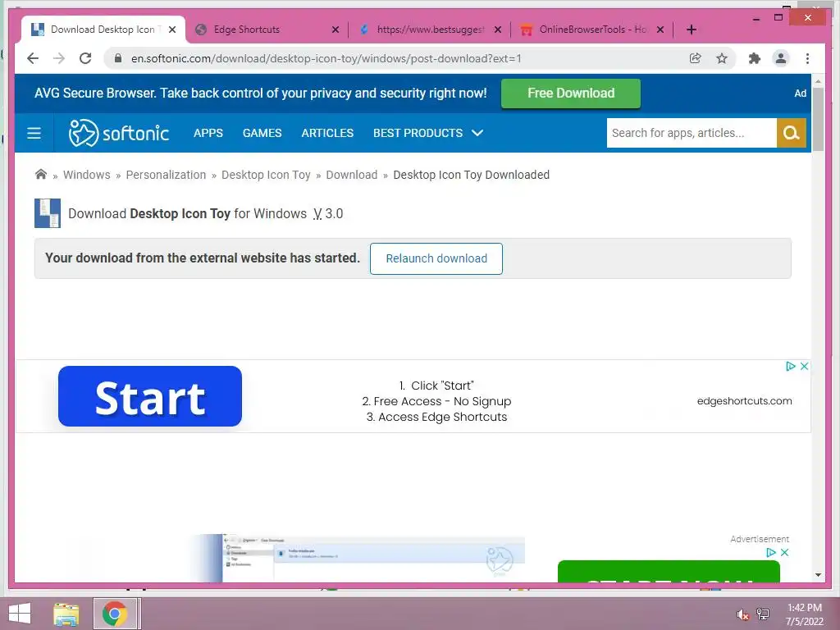Viewport: 840px width, 630px height.
Task: Open the APPS menu item
Action: click(208, 133)
